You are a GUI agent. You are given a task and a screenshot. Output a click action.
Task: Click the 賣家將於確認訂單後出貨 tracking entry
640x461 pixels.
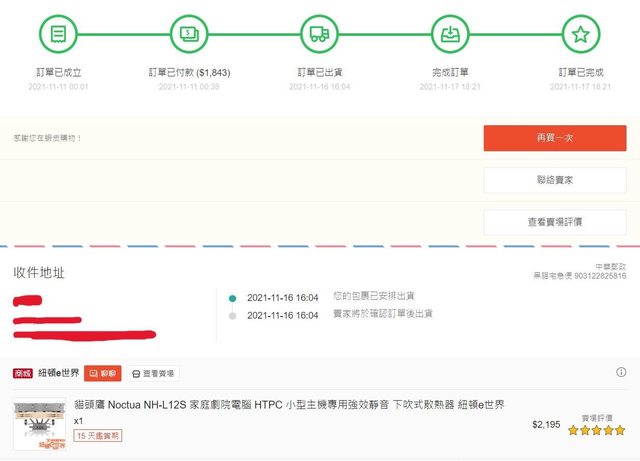[x=382, y=314]
